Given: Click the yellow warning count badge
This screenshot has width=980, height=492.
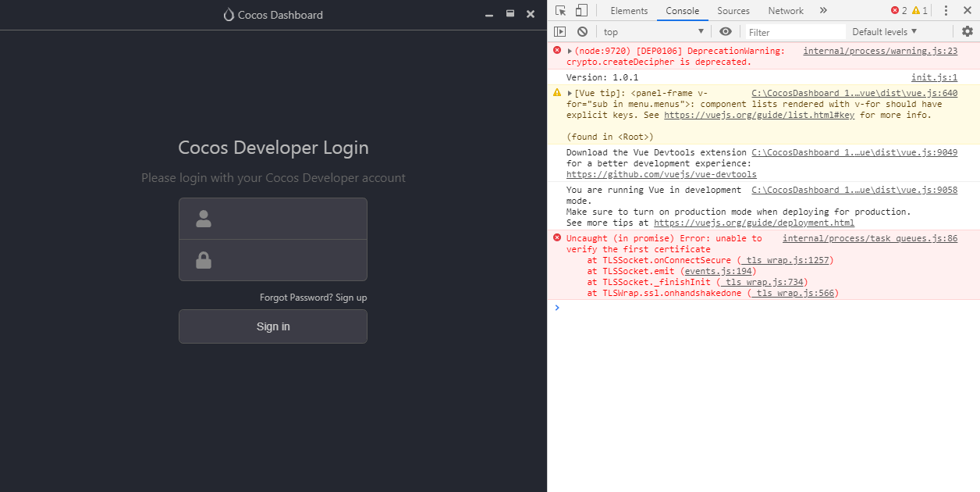Looking at the screenshot, I should click(920, 11).
